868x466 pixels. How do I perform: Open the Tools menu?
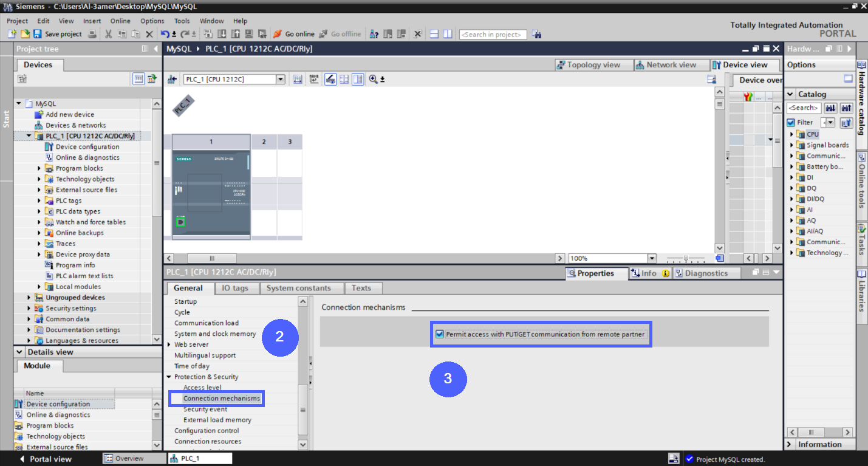click(x=182, y=21)
